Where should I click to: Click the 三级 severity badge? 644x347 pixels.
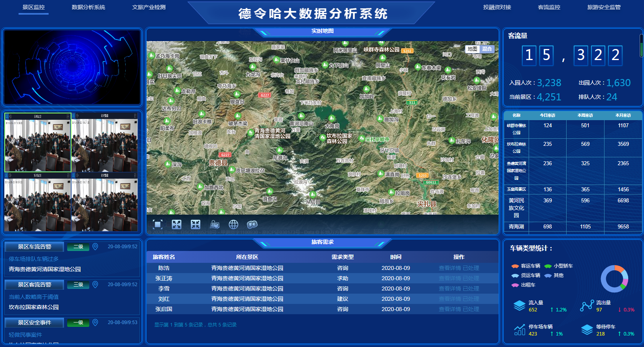click(78, 285)
